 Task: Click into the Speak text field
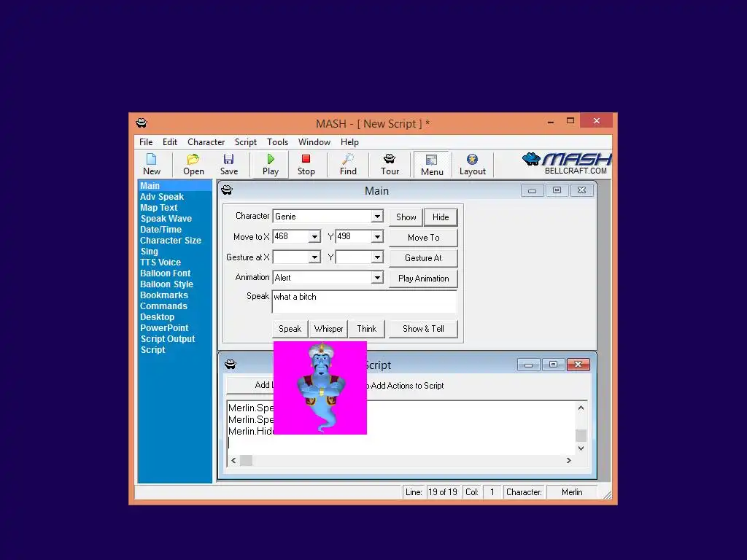tap(365, 302)
